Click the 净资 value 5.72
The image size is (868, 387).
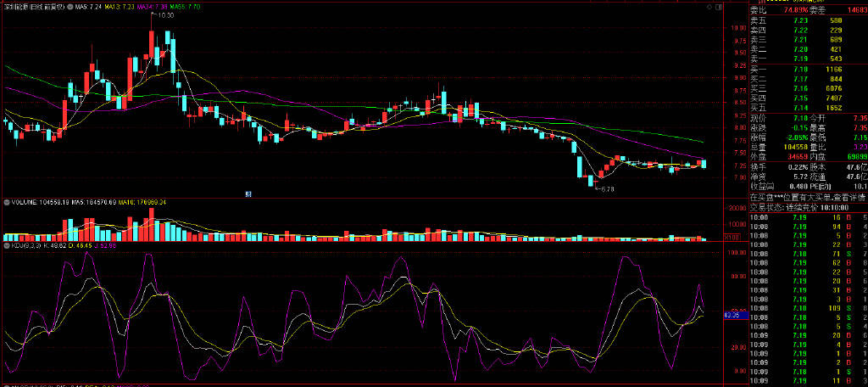(x=800, y=177)
